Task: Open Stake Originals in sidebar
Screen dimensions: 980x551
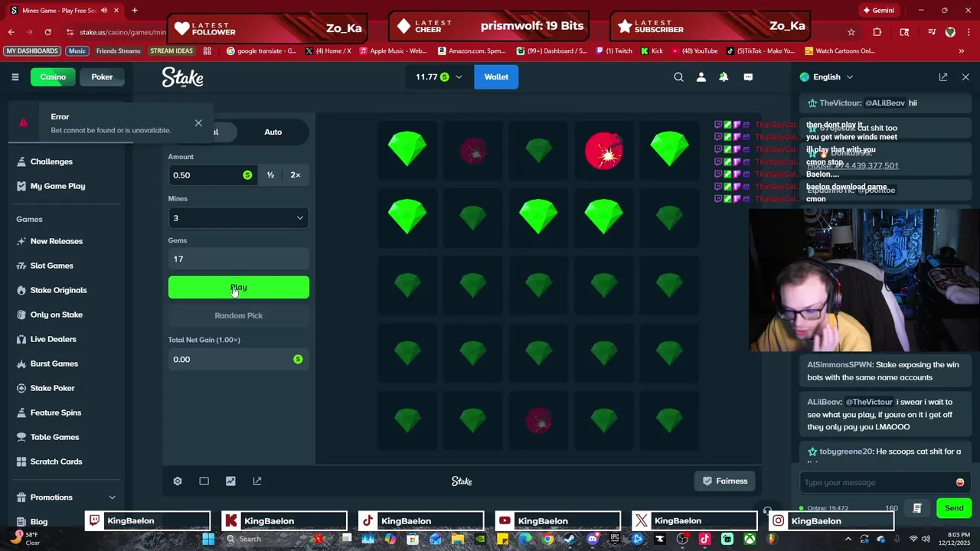Action: click(x=58, y=290)
